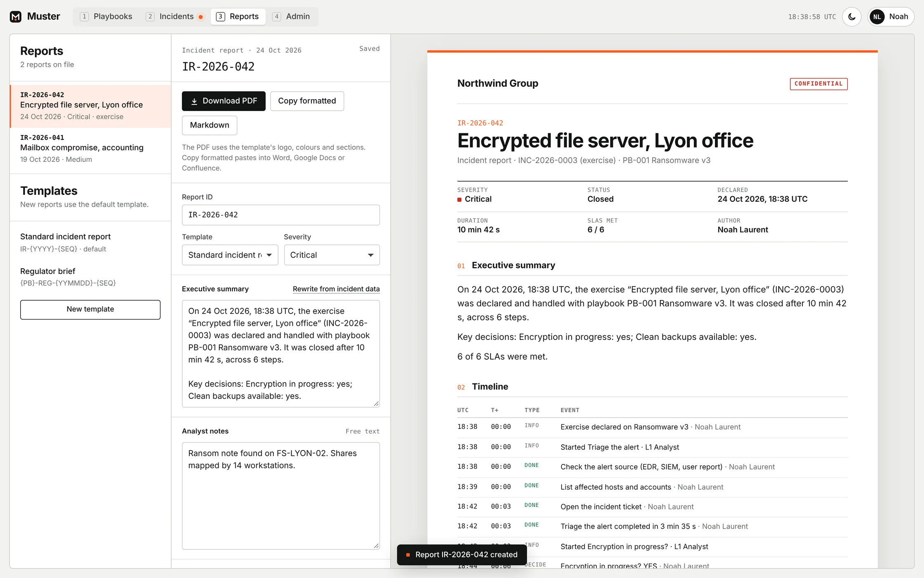Open the Regulator brief template
This screenshot has width=924, height=578.
click(x=90, y=277)
